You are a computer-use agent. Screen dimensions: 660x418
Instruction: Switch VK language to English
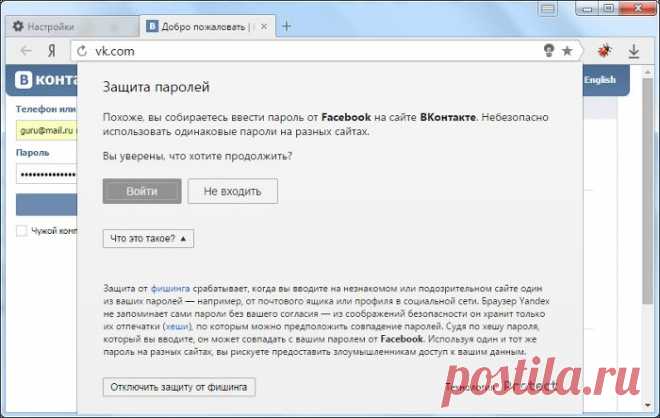(x=600, y=80)
